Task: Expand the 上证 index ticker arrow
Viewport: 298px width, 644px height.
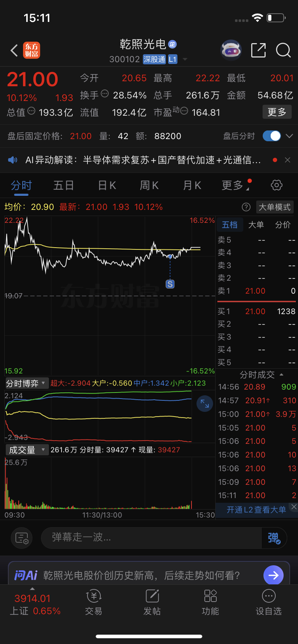Action: click(32, 589)
